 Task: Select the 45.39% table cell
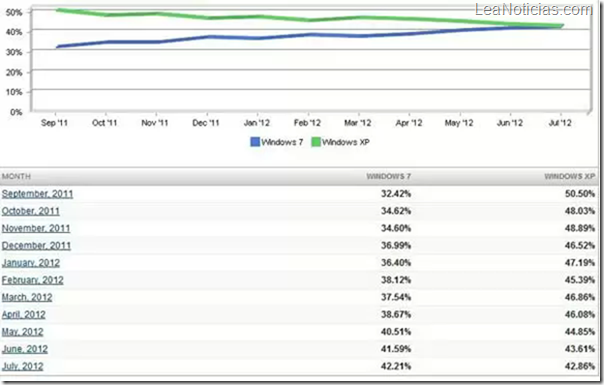click(x=580, y=280)
